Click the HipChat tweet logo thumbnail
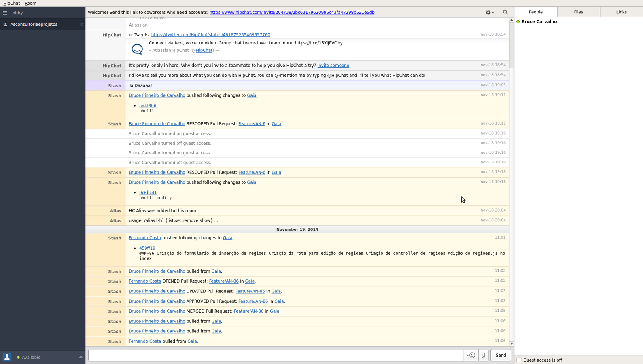643x364 pixels. 137,49
